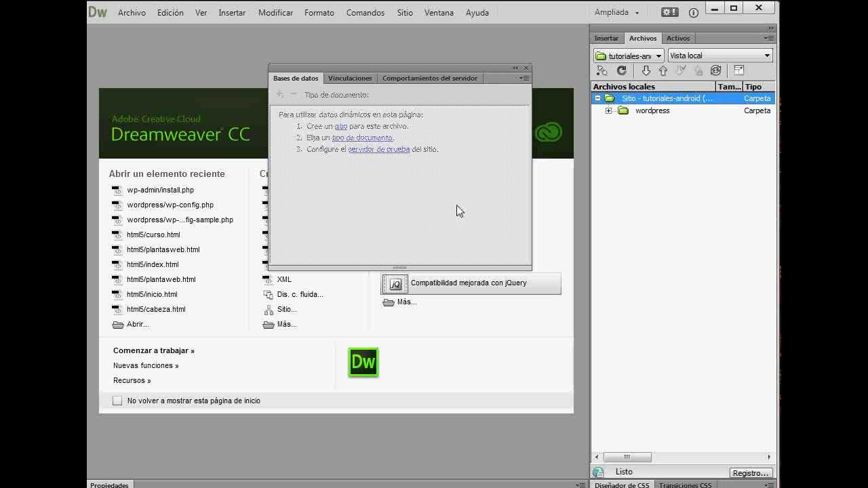This screenshot has height=488, width=868.
Task: Open Propiedades panel options menu icon
Action: (580, 485)
